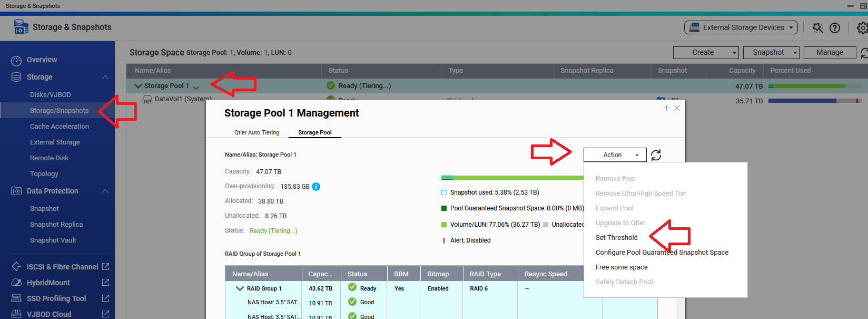Refresh the Storage Pool management dialog

tap(656, 155)
